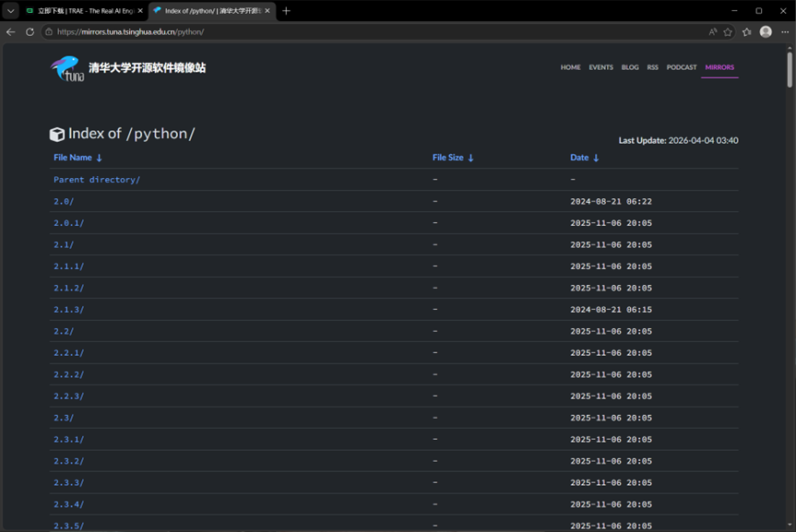
Task: Open browser settings and more menu
Action: click(785, 32)
